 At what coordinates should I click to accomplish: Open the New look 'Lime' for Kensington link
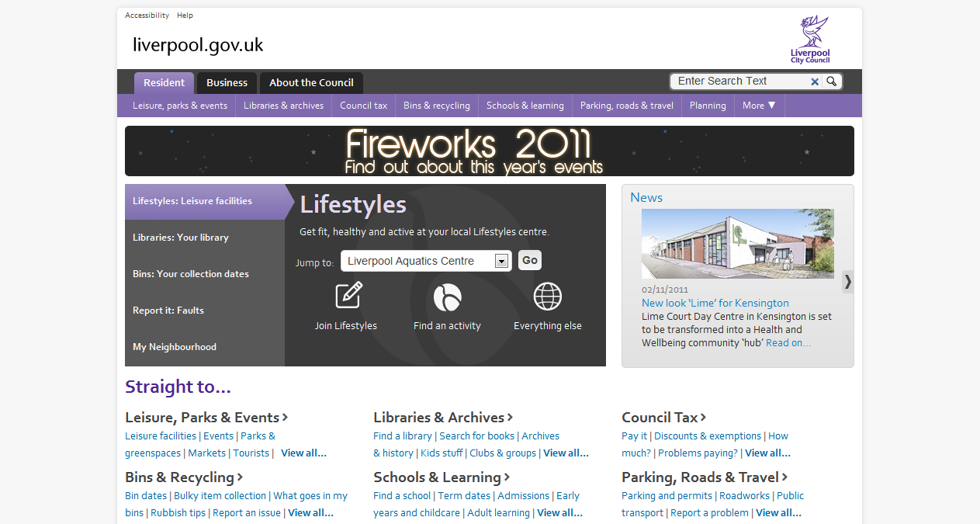(715, 303)
